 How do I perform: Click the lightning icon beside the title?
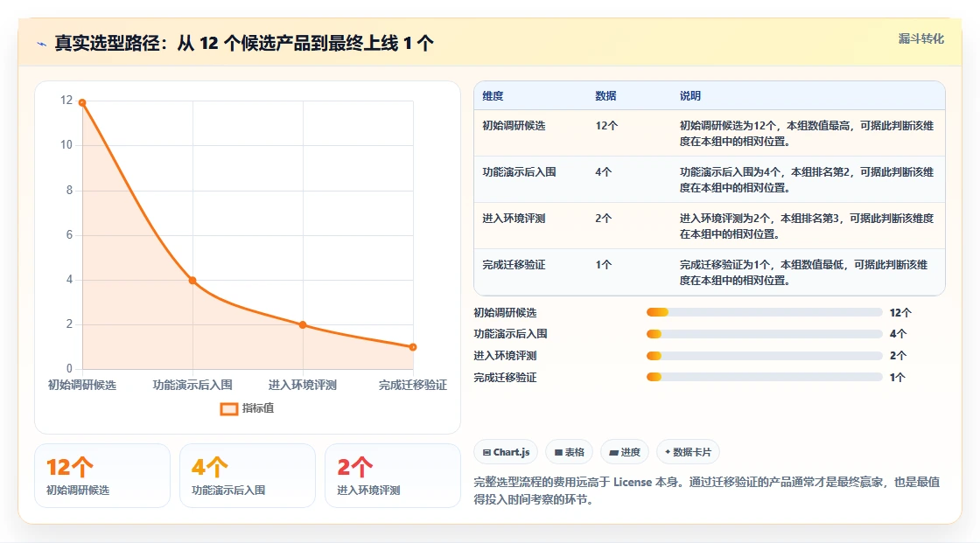tap(42, 44)
